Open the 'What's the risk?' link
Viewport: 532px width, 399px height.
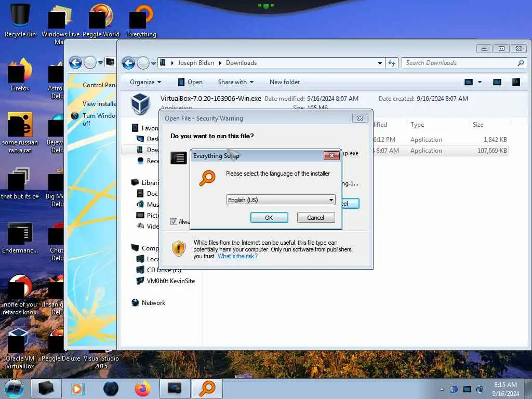coord(237,256)
